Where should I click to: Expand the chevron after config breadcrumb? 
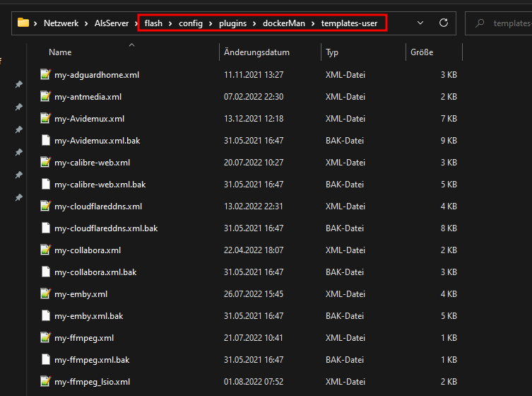pos(211,23)
